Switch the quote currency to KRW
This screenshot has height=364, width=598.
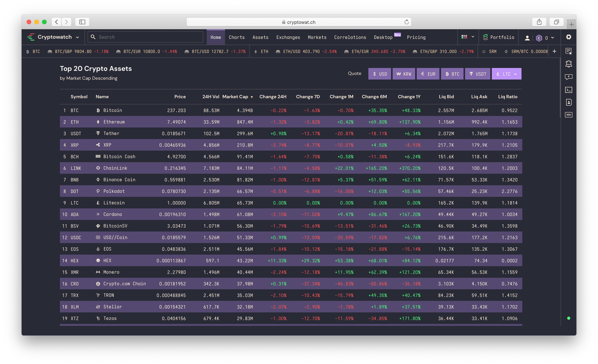coord(404,74)
